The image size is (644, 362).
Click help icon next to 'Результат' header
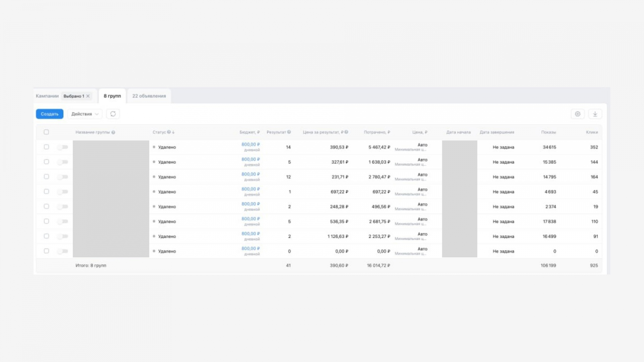pos(289,132)
